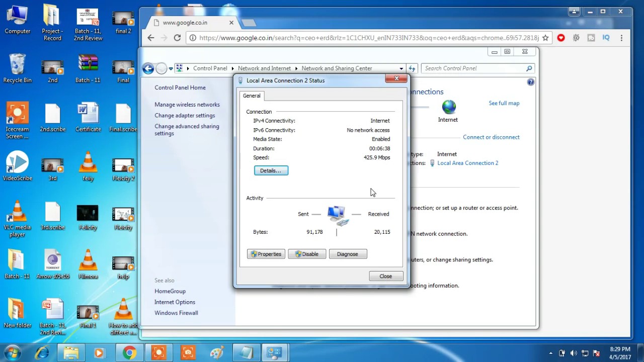Open the Windows Firewall link
The width and height of the screenshot is (644, 362).
(x=176, y=313)
